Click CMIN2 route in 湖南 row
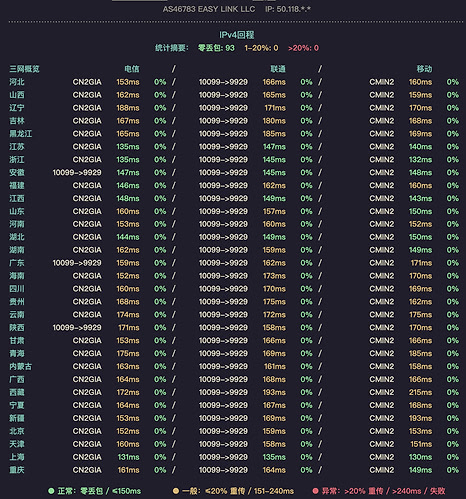Viewport: 466px width, 499px height. tap(382, 250)
